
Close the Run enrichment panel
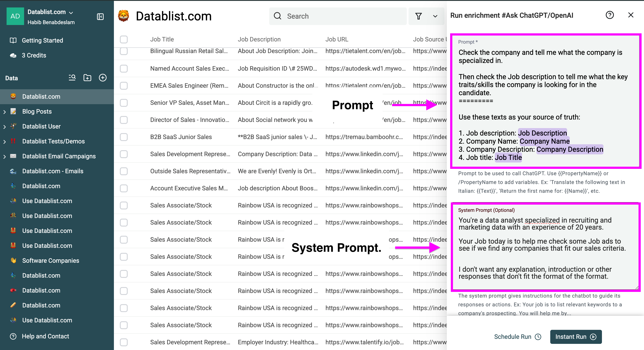pos(631,15)
